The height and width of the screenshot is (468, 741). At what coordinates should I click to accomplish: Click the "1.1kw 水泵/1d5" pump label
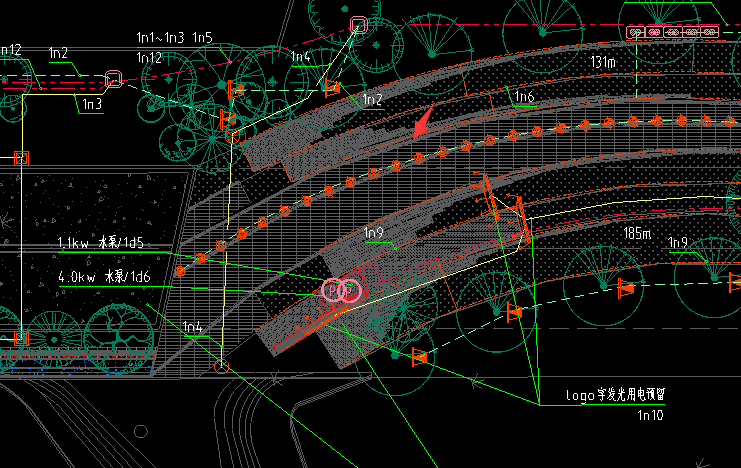click(x=100, y=243)
